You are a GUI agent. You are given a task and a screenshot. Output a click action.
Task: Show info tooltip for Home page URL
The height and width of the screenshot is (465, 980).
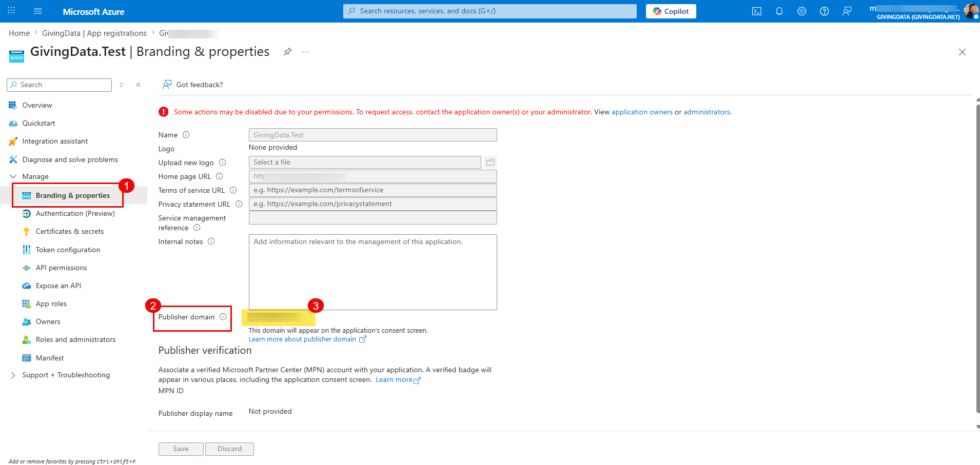[x=220, y=176]
